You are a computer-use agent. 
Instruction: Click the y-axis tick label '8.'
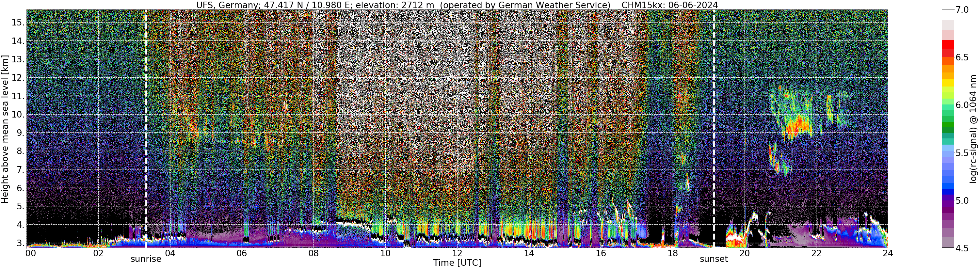tap(21, 151)
